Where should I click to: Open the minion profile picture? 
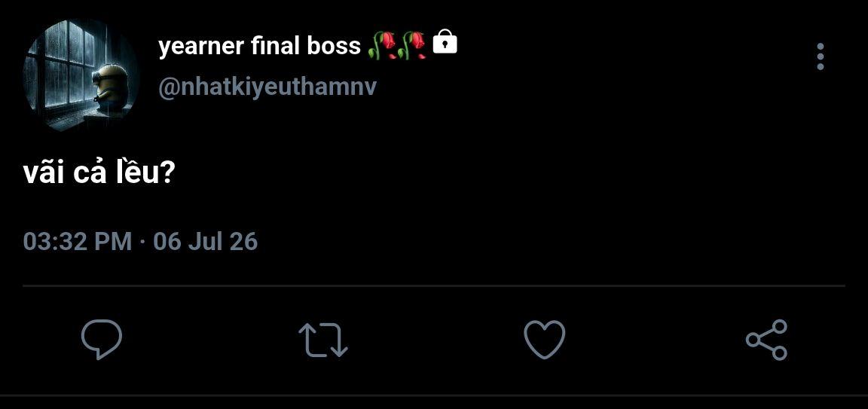click(81, 75)
